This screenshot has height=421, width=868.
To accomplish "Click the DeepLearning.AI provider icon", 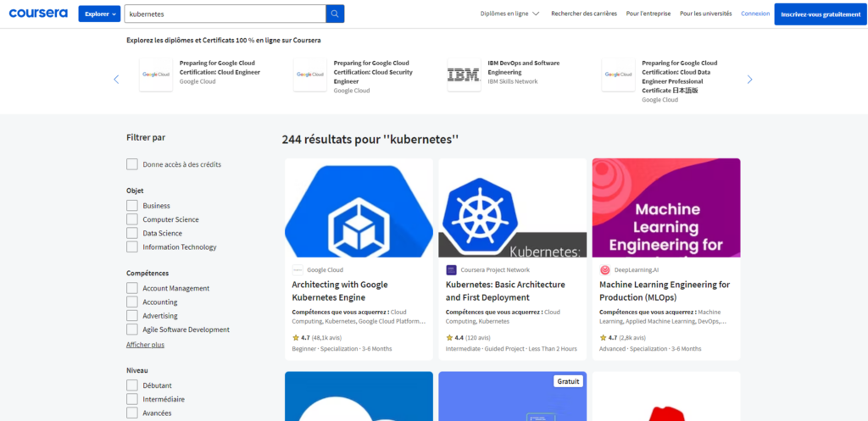I will pyautogui.click(x=605, y=270).
